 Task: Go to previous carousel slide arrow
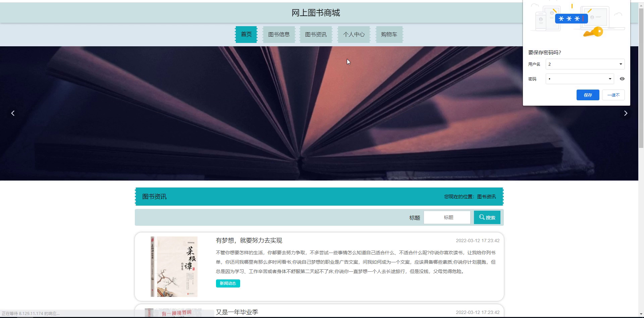(13, 113)
